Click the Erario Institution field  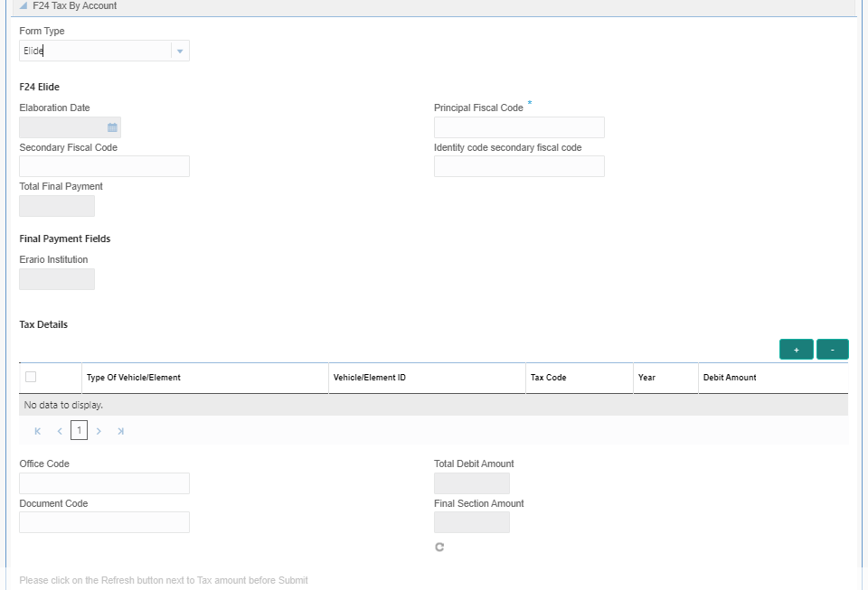pyautogui.click(x=57, y=279)
